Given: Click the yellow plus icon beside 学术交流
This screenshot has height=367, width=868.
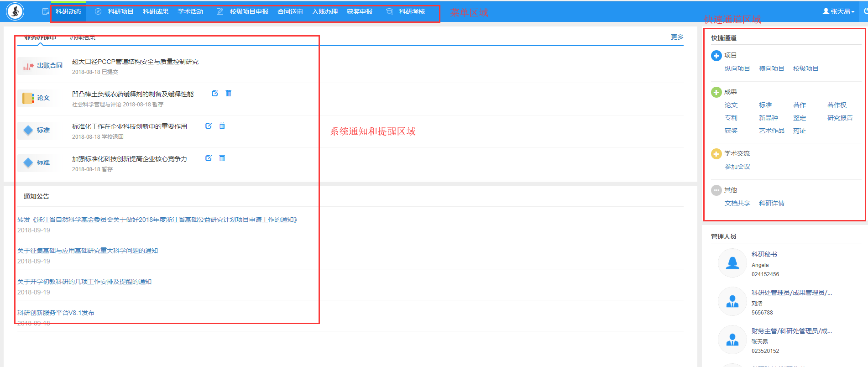Looking at the screenshot, I should [x=716, y=154].
